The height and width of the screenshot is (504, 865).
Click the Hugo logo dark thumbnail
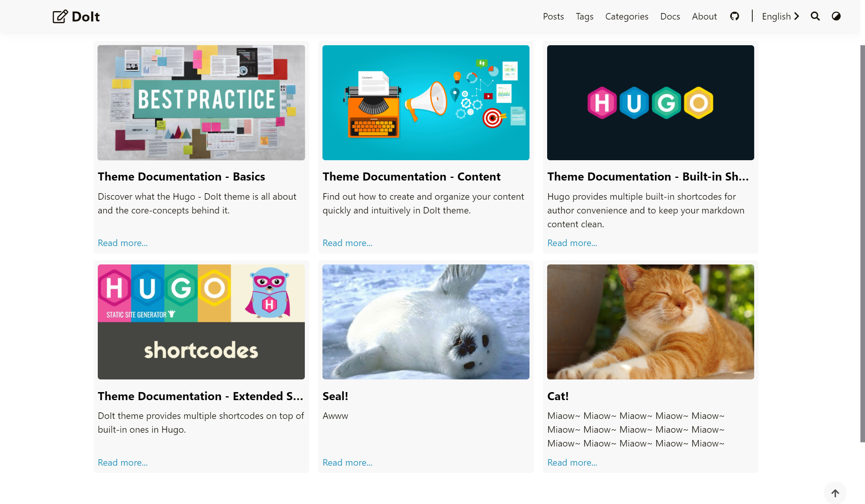(650, 103)
